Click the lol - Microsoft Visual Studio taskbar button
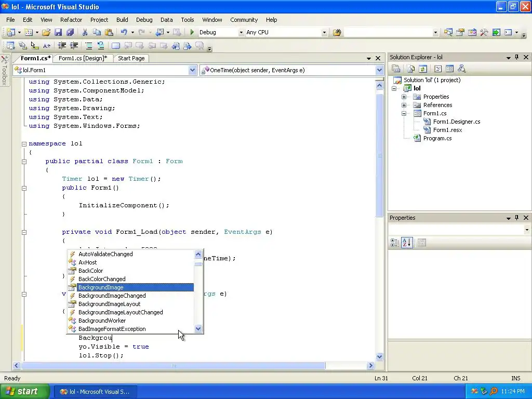The image size is (532, 399). [96, 392]
